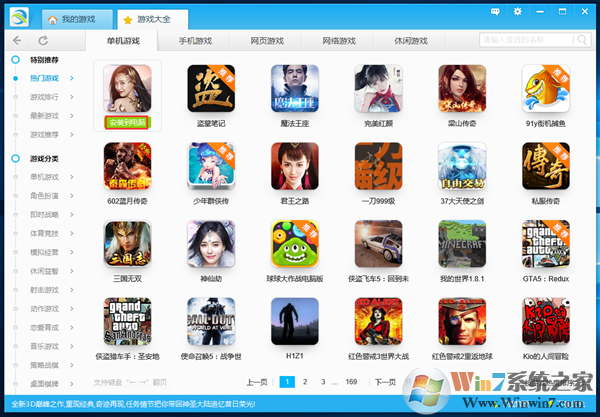
Task: Open 策略战棋 sidebar category
Action: point(44,365)
